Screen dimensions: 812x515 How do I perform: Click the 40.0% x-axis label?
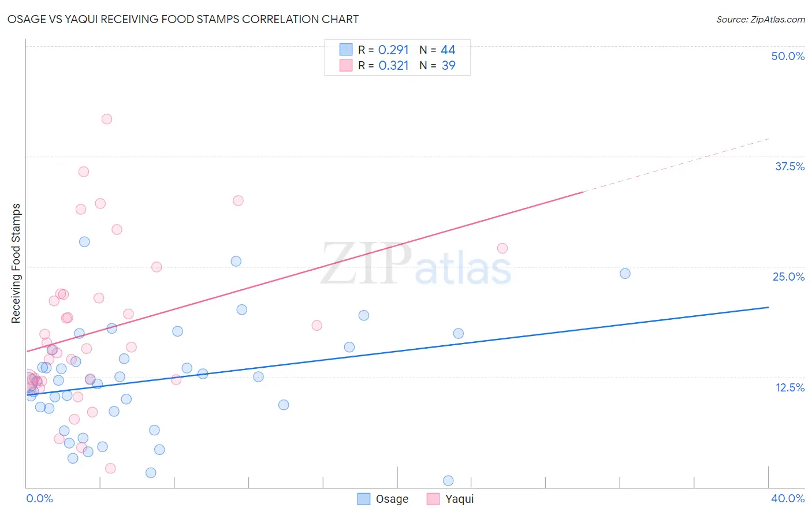click(x=788, y=498)
